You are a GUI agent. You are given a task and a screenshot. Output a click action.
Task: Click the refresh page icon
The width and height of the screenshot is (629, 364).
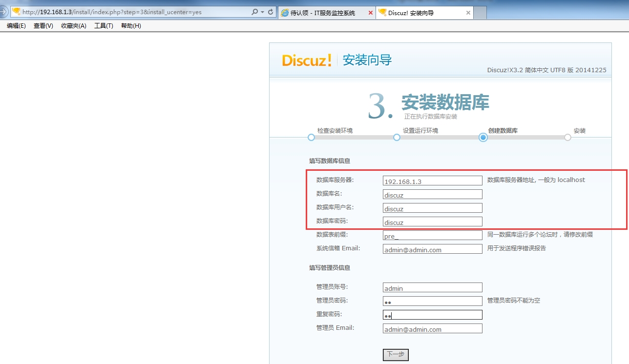[x=271, y=12]
